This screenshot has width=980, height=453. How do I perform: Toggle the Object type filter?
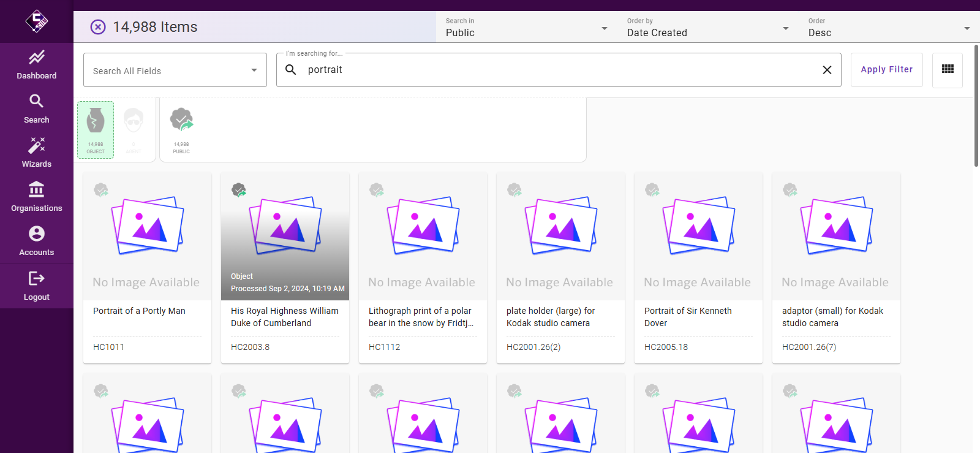[96, 130]
